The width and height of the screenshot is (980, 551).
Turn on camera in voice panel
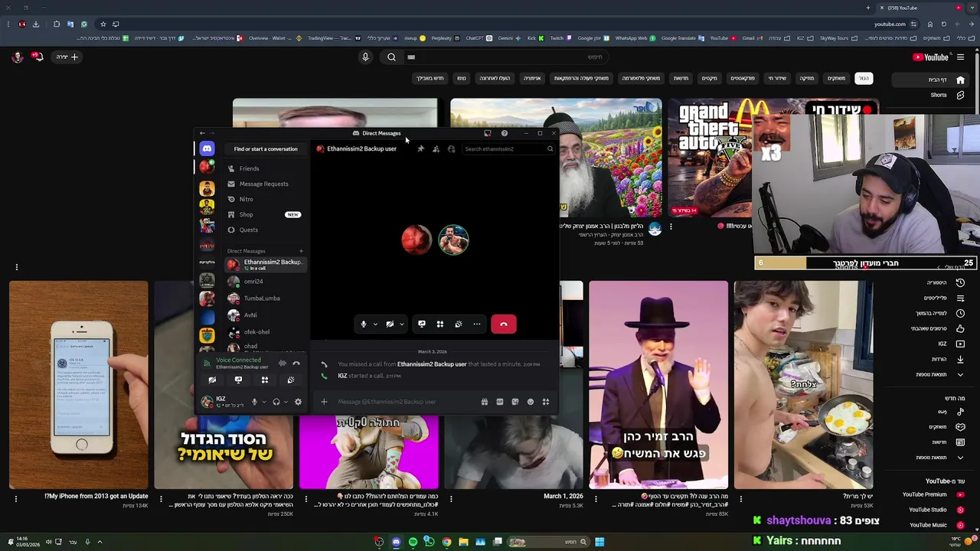(212, 380)
